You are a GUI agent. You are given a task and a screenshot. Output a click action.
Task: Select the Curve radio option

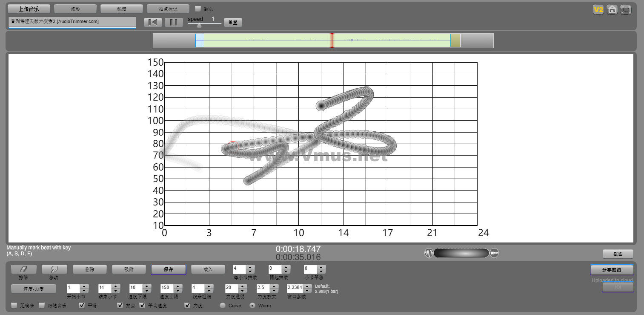(x=223, y=305)
